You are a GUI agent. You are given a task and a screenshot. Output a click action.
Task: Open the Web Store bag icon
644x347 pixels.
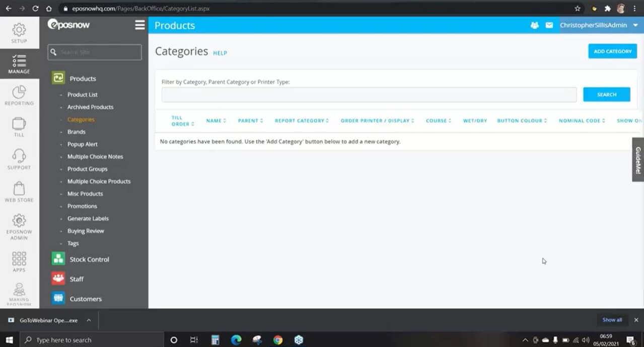pos(19,191)
